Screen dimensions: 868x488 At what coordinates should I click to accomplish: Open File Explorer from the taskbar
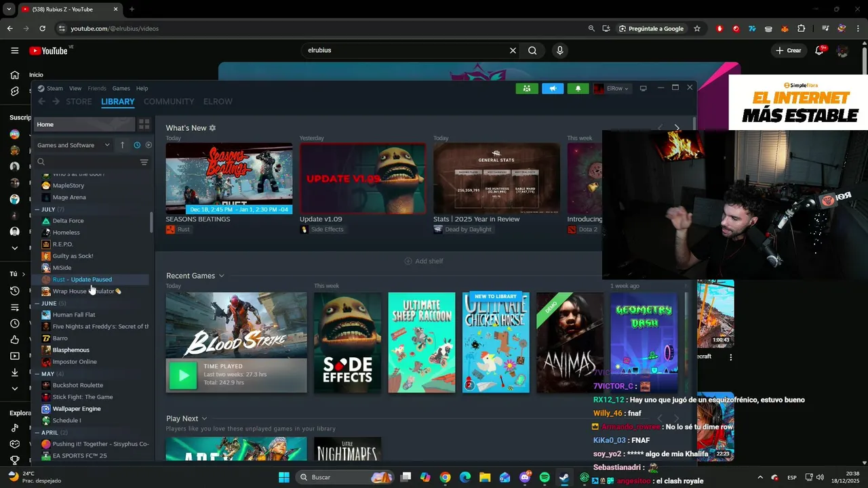485,477
